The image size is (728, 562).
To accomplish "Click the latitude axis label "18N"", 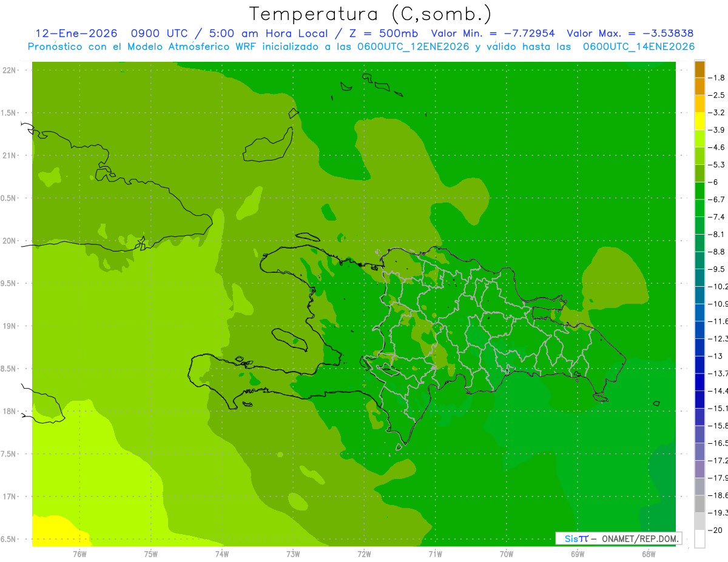I will pos(9,411).
